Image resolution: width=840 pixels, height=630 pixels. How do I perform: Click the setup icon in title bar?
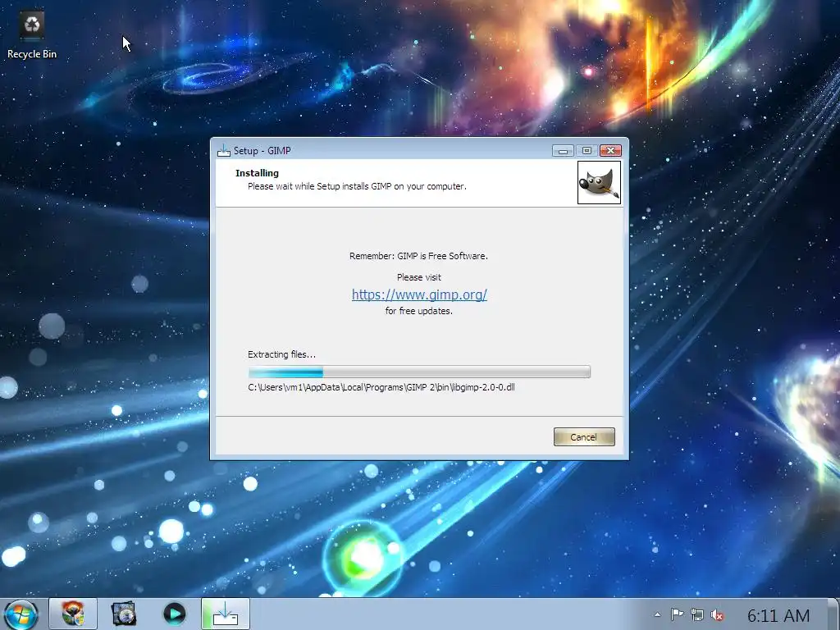tap(223, 151)
